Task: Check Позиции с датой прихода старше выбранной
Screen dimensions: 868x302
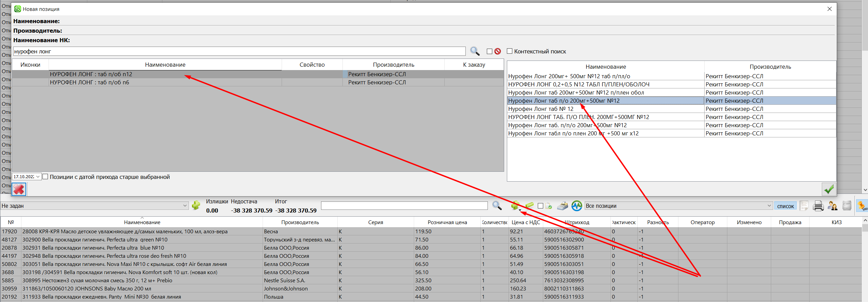Action: click(45, 177)
